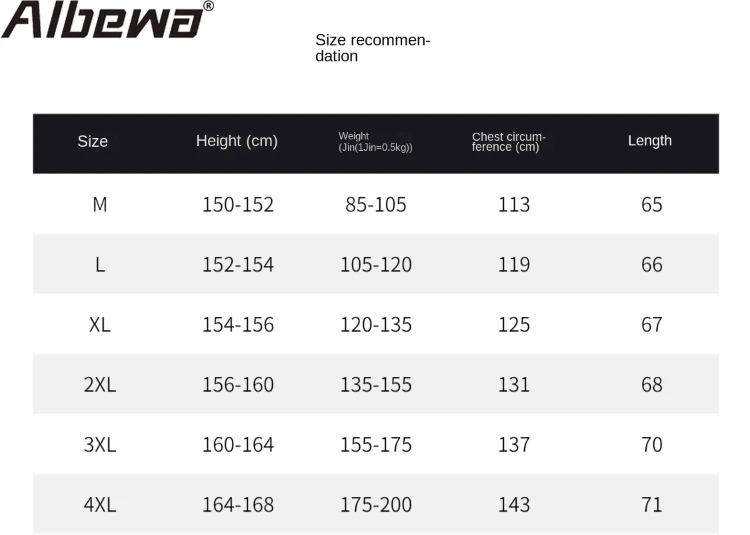This screenshot has width=750, height=535.
Task: Click the Weight (Jin) column header
Action: tap(375, 142)
